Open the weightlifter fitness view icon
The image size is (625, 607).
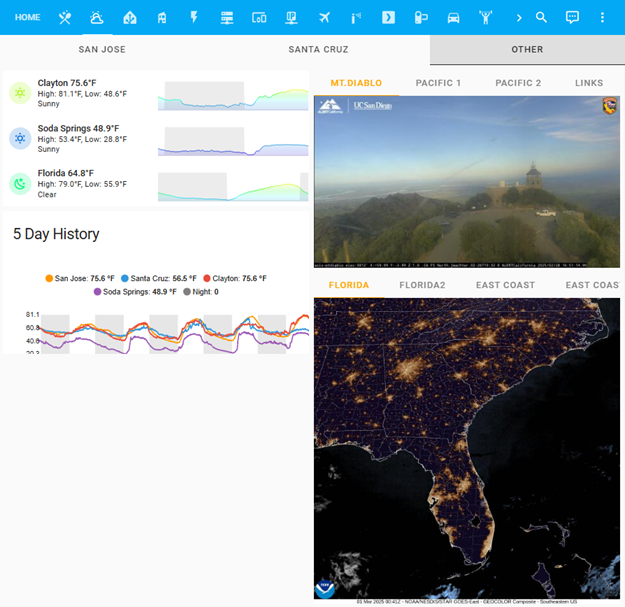click(485, 18)
